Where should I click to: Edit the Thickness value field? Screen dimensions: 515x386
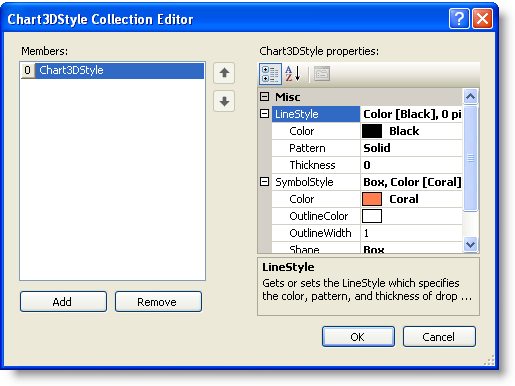click(411, 165)
